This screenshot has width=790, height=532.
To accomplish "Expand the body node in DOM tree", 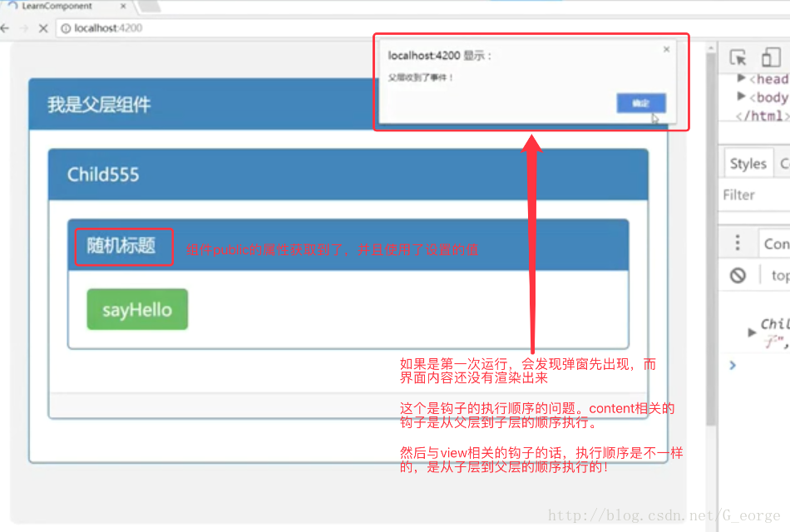I will (741, 96).
